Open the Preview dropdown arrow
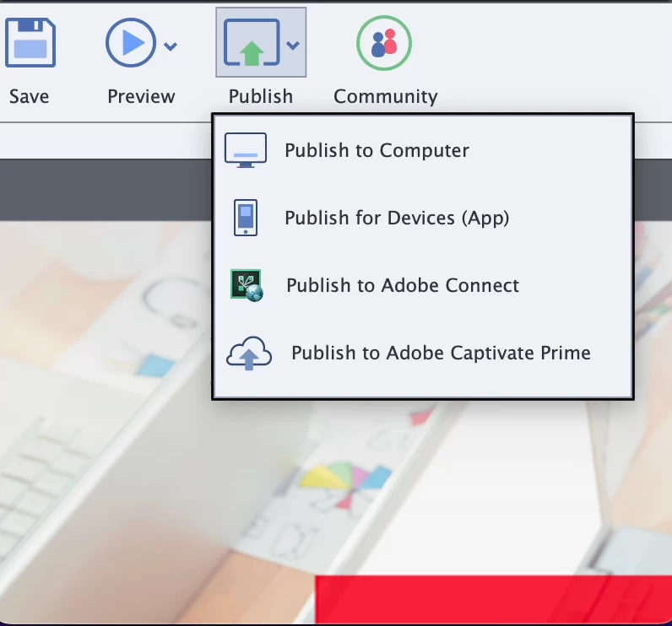The image size is (672, 626). click(x=171, y=46)
